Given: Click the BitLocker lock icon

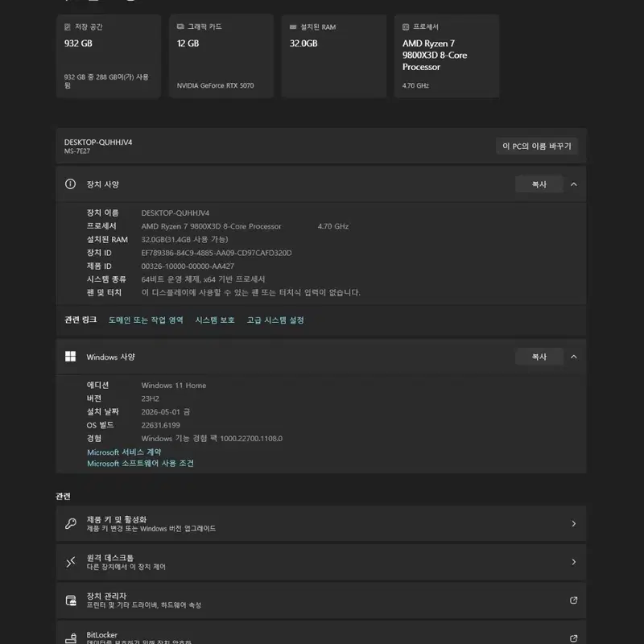Looking at the screenshot, I should point(71,638).
